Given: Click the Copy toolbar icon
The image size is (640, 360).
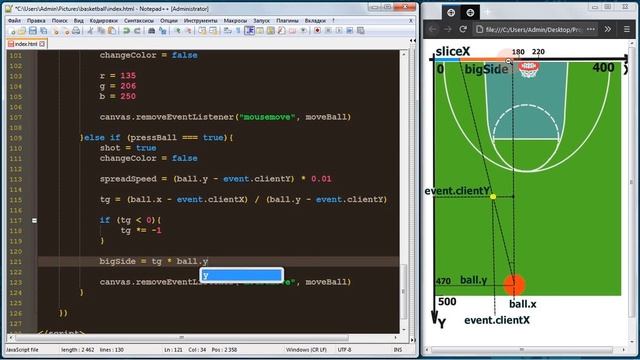Looking at the screenshot, I should [x=101, y=31].
